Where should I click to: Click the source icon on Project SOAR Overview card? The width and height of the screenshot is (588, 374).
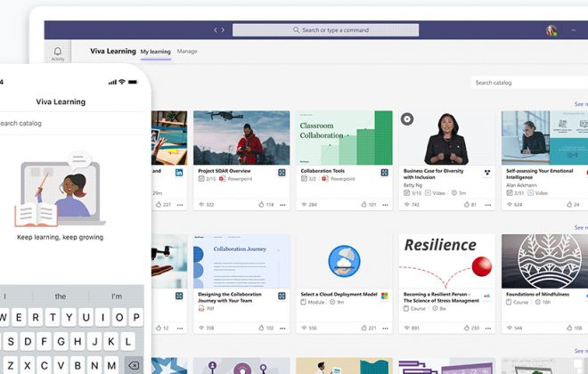click(282, 173)
